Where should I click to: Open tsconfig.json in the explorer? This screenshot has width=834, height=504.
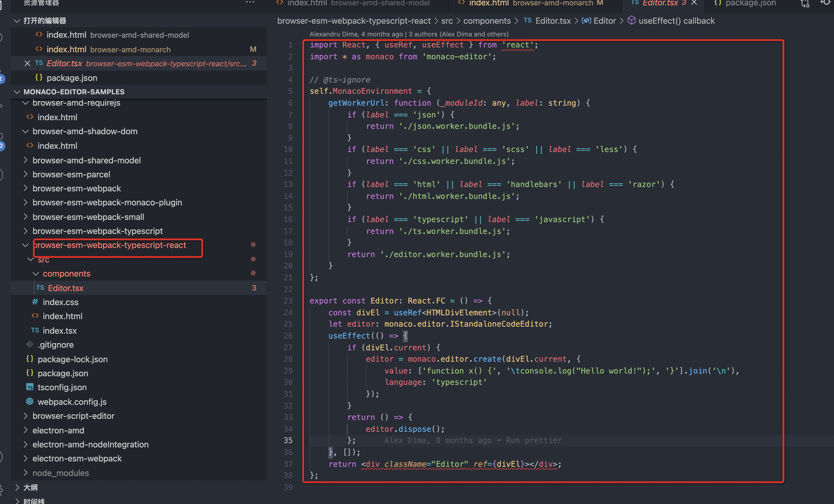pyautogui.click(x=62, y=387)
